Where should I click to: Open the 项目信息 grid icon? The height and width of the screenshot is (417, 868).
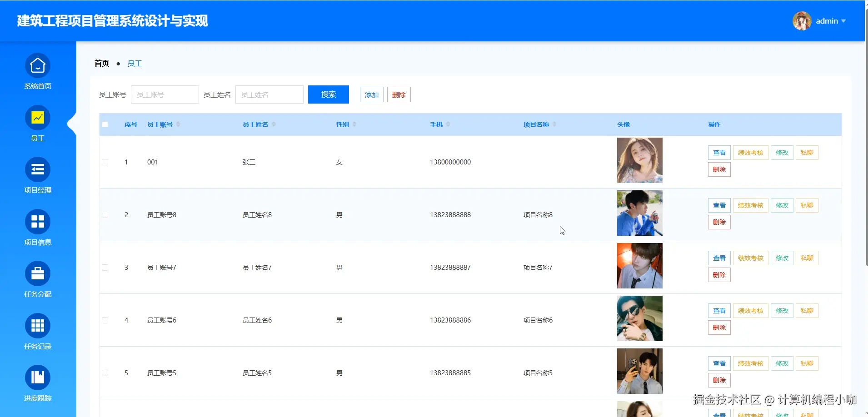coord(38,222)
